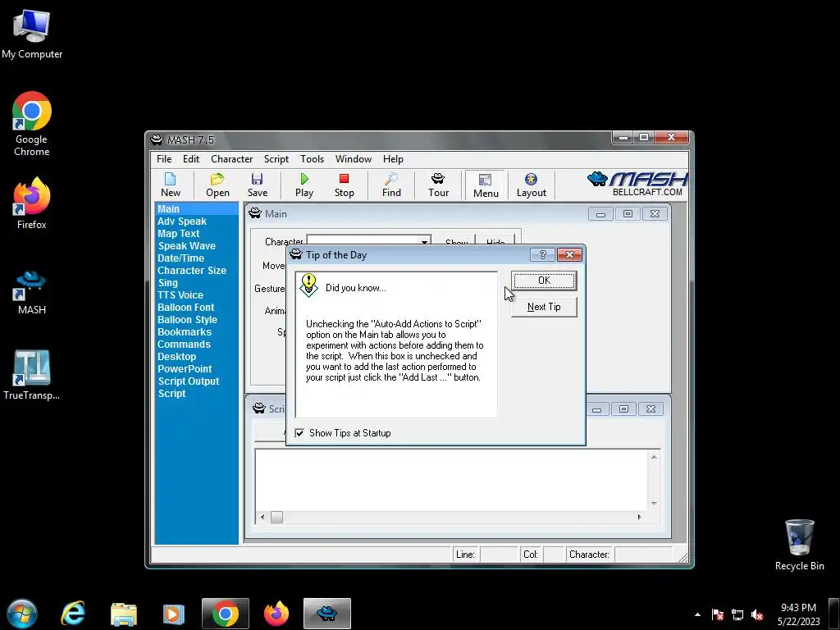Expand the Character combo box dropdown
Viewport: 840px width, 630px height.
(424, 242)
